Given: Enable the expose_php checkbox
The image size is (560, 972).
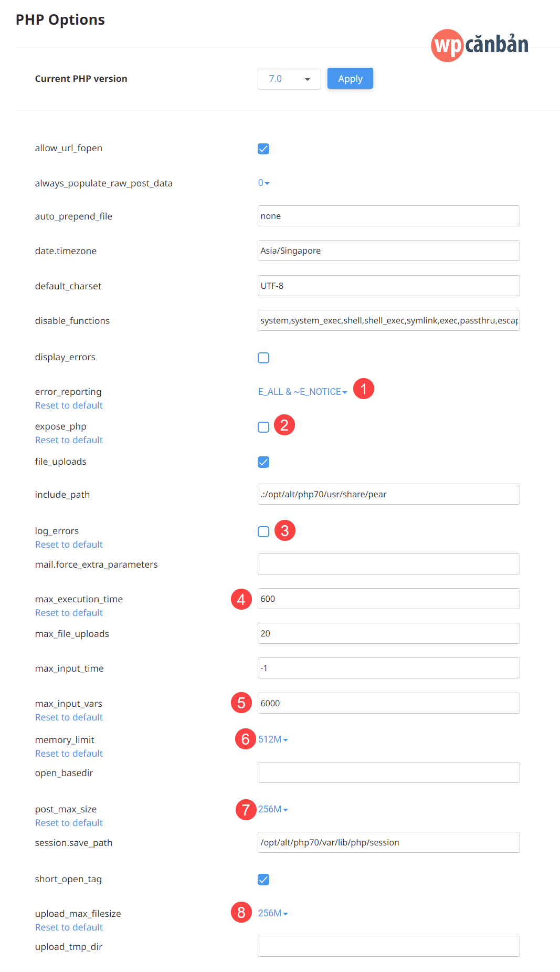Looking at the screenshot, I should [x=263, y=427].
